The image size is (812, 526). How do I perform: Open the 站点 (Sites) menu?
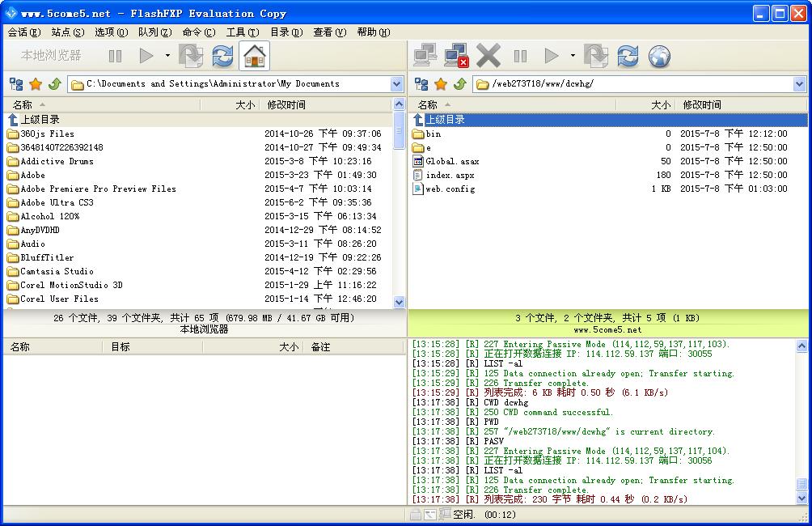[67, 32]
